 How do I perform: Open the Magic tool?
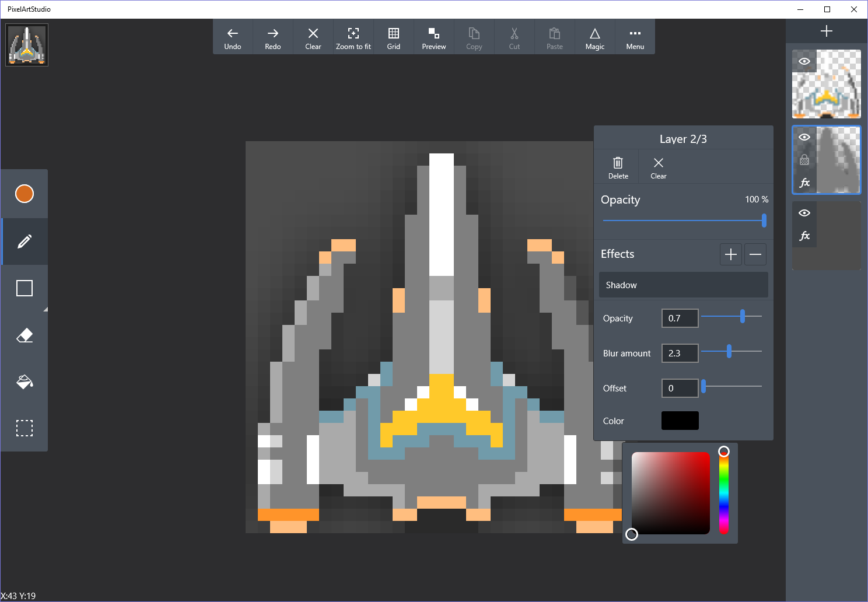(x=595, y=36)
